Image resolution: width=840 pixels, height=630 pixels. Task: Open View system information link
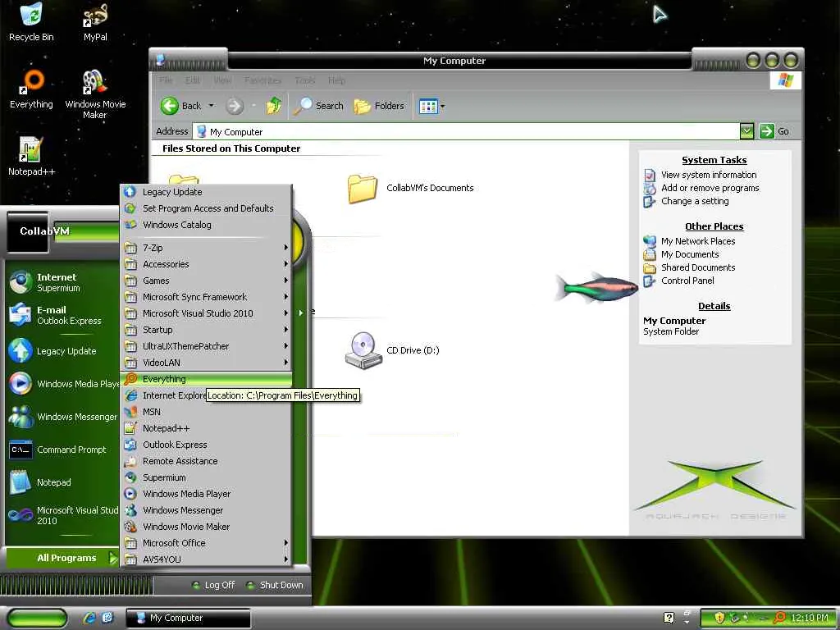pyautogui.click(x=708, y=175)
